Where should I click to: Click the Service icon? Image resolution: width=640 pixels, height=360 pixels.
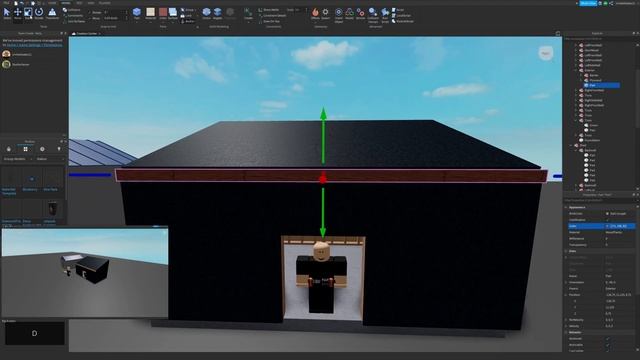click(360, 13)
